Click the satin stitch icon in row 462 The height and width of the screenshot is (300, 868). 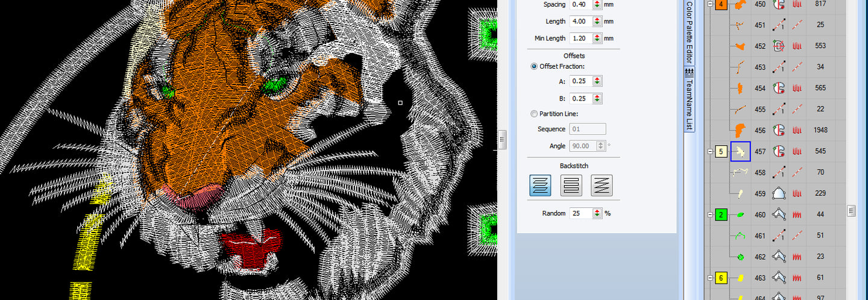click(x=798, y=257)
